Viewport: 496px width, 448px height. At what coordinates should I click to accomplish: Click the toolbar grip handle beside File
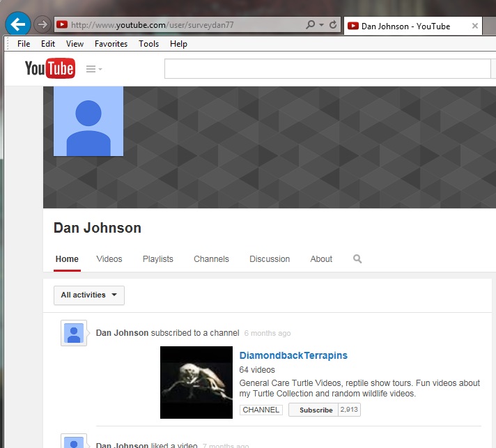(8, 44)
